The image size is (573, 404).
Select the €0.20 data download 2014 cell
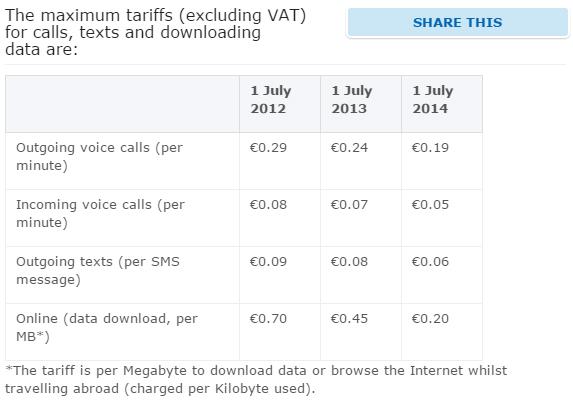click(442, 332)
